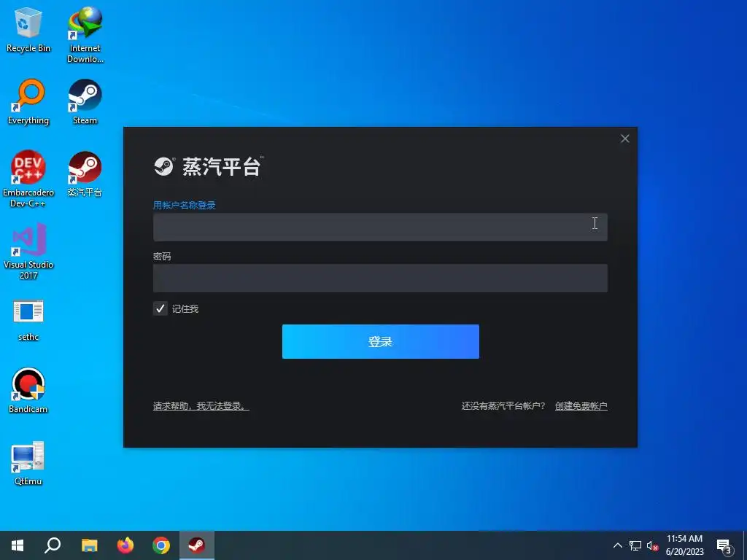747x560 pixels.
Task: Select the Everything search desktop shortcut
Action: (28, 101)
